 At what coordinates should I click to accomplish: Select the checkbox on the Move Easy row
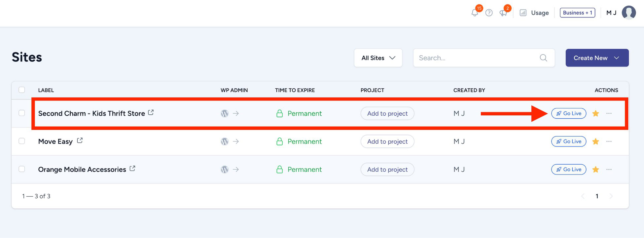pyautogui.click(x=22, y=141)
